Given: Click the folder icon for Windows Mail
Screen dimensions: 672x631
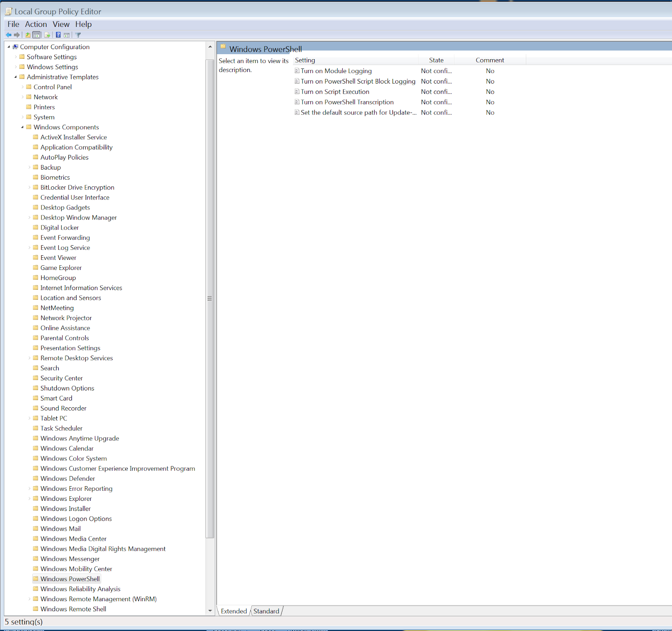Looking at the screenshot, I should pos(36,529).
